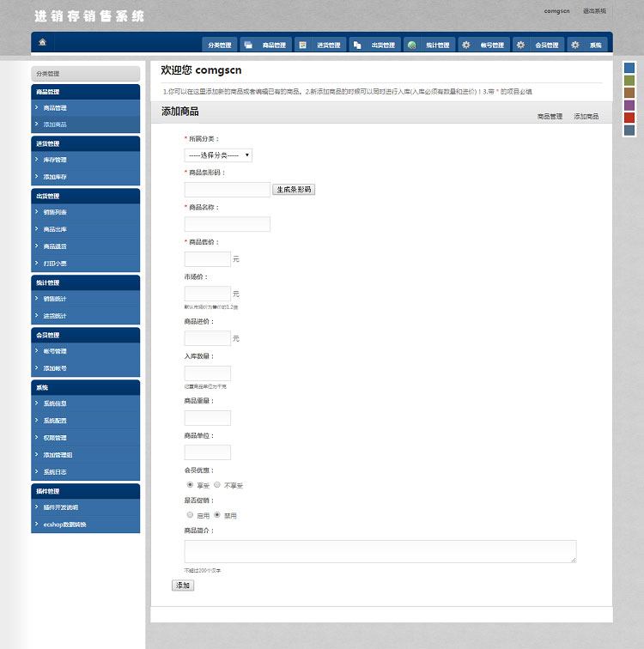Click chevron arrow beside ecshop数据转换
The height and width of the screenshot is (649, 644).
coord(36,524)
